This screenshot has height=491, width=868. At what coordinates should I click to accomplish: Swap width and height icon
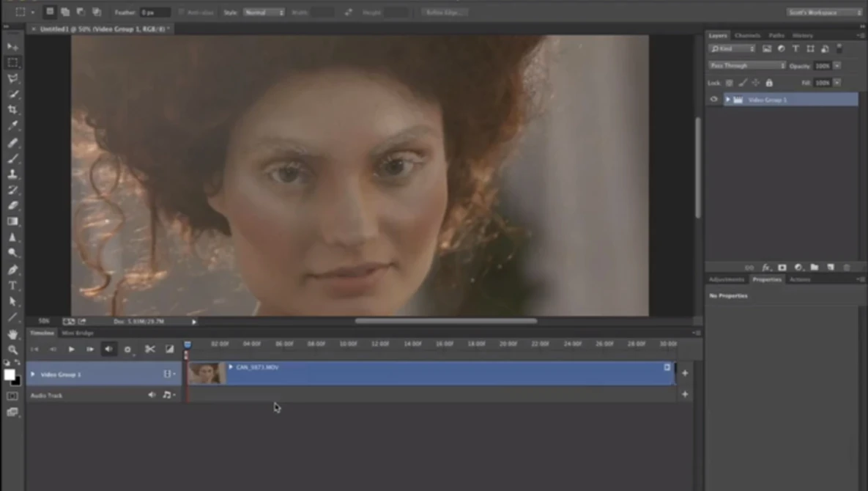coord(348,12)
